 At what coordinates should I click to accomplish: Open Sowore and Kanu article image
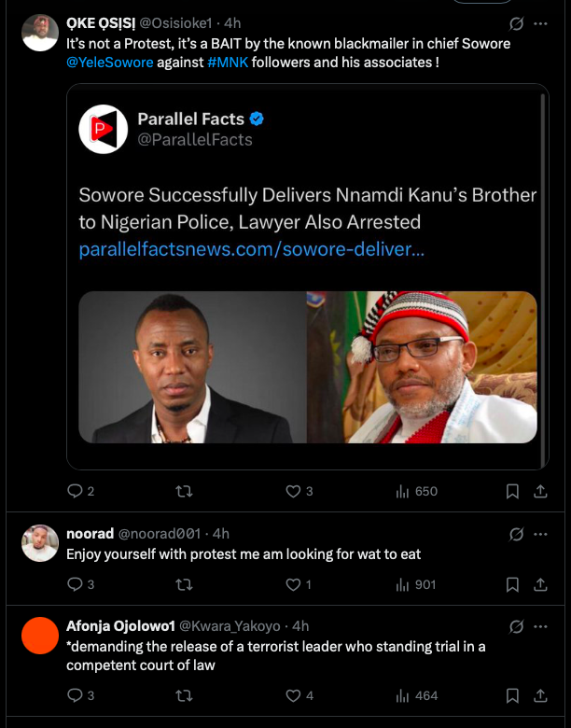[308, 367]
